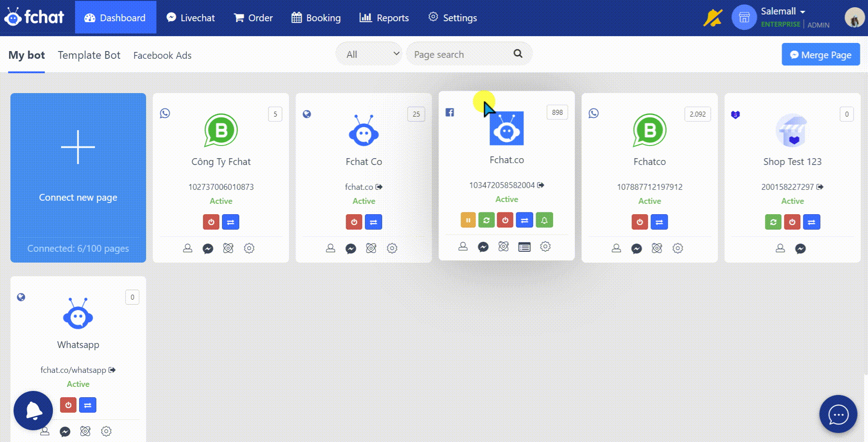Click the blue transfer button on Fchat Co
Screen dimensions: 868x442
373,222
